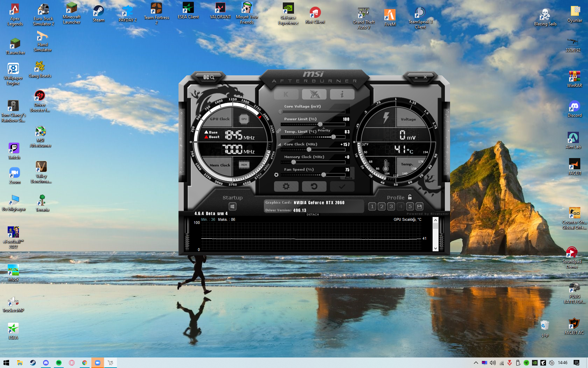Viewport: 588px width, 368px height.
Task: Select the TeamSpeak 3 Client icon
Action: (420, 18)
